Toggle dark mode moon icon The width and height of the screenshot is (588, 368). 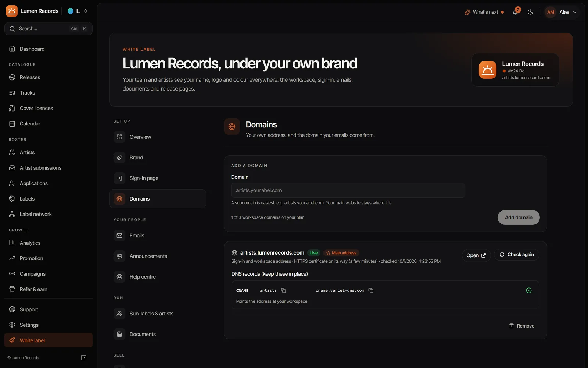[x=530, y=12]
